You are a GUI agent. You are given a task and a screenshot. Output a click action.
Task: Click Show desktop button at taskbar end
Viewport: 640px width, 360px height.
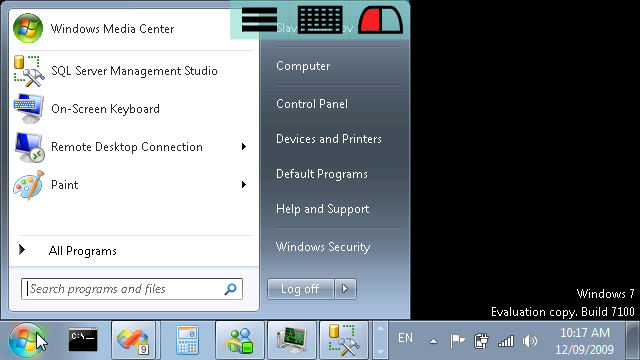[x=632, y=340]
